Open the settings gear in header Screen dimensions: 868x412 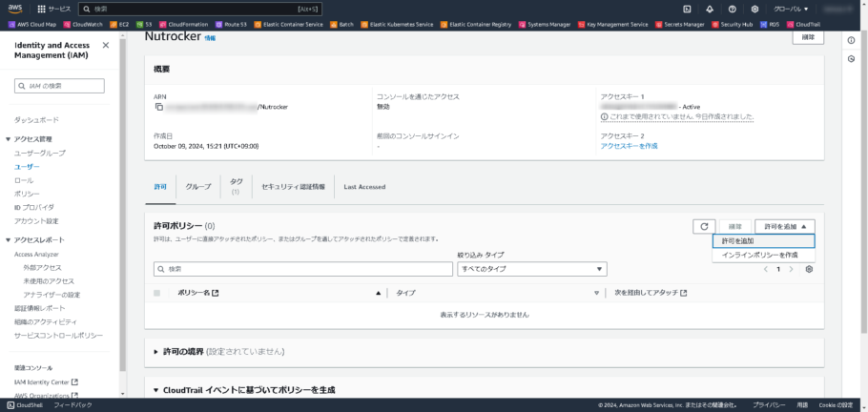tap(754, 9)
